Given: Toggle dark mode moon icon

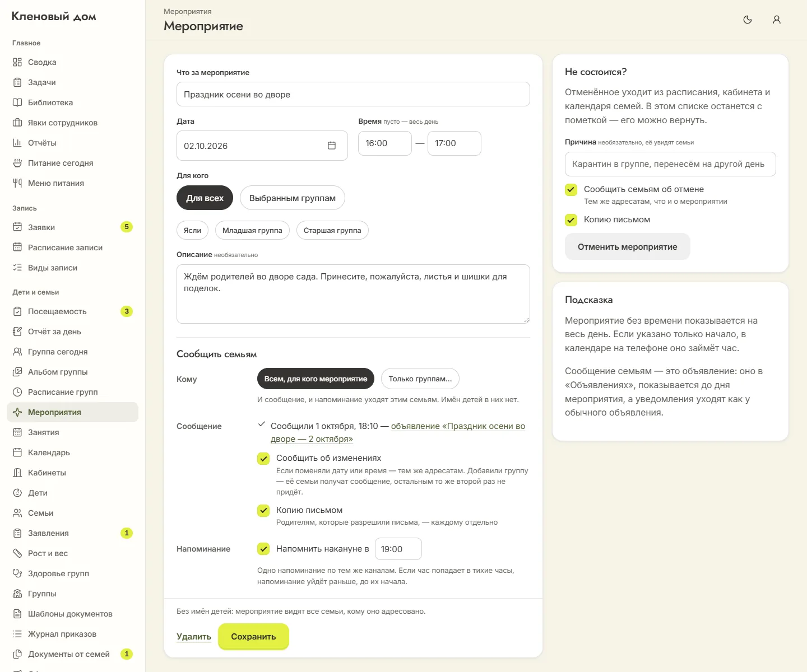Looking at the screenshot, I should (x=748, y=20).
